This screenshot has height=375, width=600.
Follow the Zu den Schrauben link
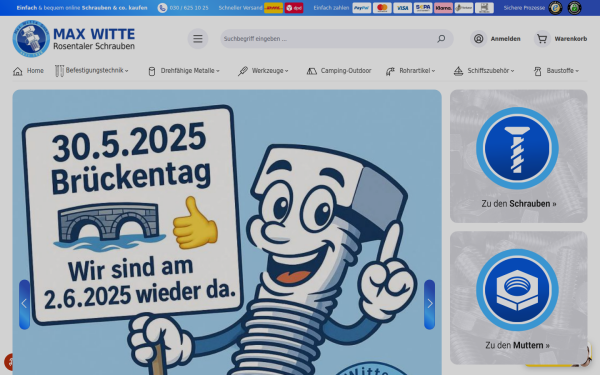[519, 204]
